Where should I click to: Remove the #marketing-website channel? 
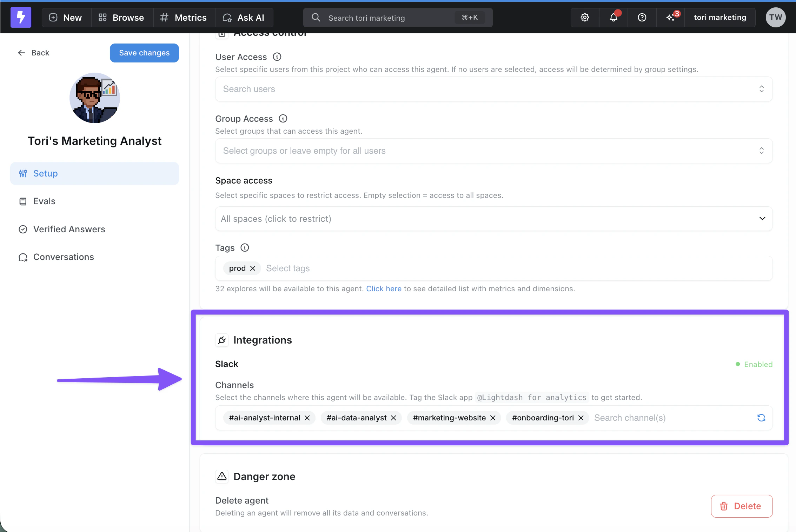pos(493,418)
